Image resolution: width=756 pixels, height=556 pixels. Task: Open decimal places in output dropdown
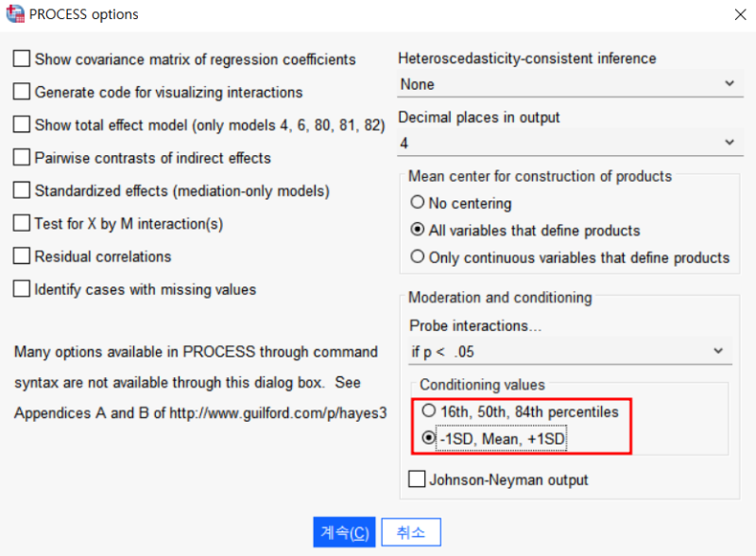point(730,142)
